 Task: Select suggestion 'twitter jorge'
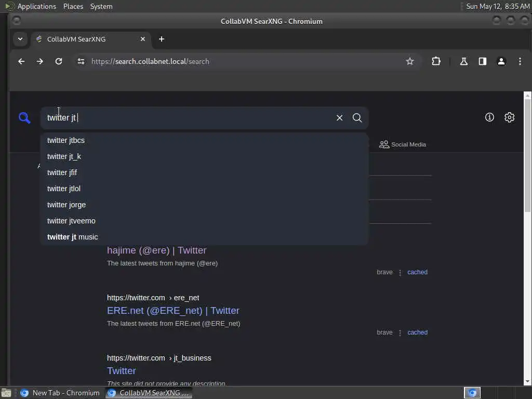coord(204,205)
